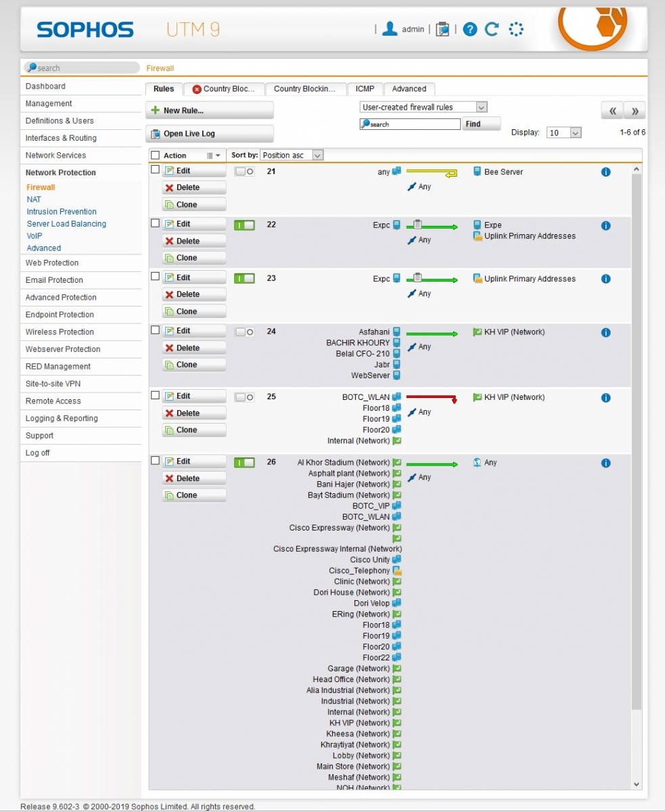The height and width of the screenshot is (812, 665).
Task: Disable firewall rule 22 toggle
Action: click(244, 225)
